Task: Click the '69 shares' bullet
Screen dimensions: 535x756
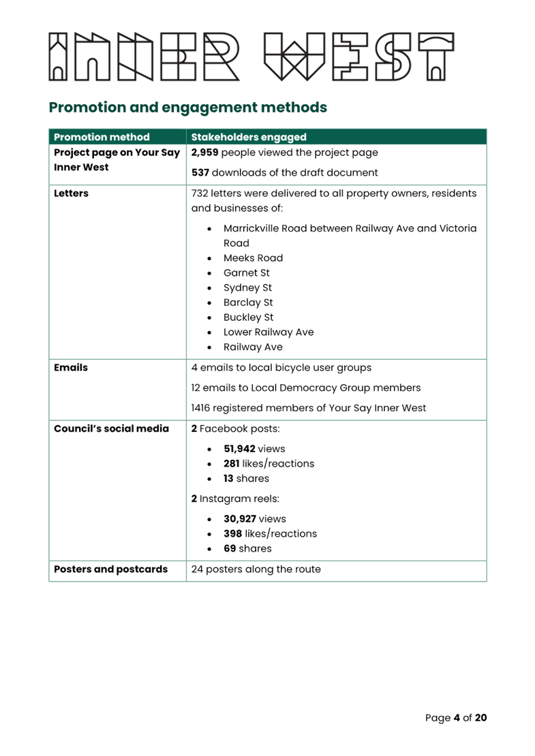Action: (247, 548)
